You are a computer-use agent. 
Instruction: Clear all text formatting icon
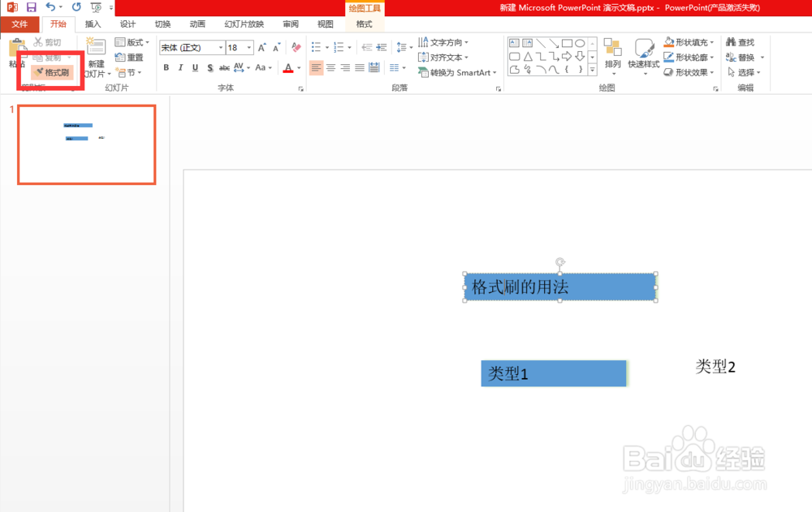click(296, 48)
